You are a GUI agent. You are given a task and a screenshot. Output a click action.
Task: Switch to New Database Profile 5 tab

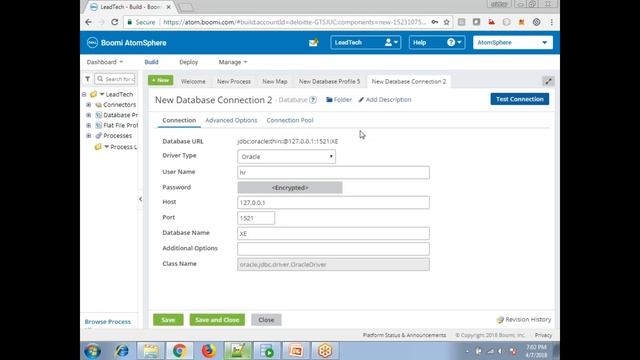click(x=329, y=82)
